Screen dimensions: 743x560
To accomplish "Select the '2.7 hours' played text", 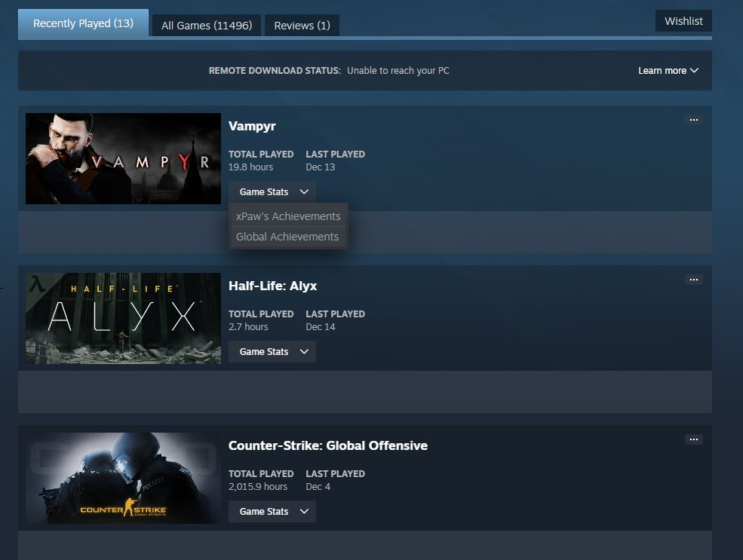I will coord(248,327).
